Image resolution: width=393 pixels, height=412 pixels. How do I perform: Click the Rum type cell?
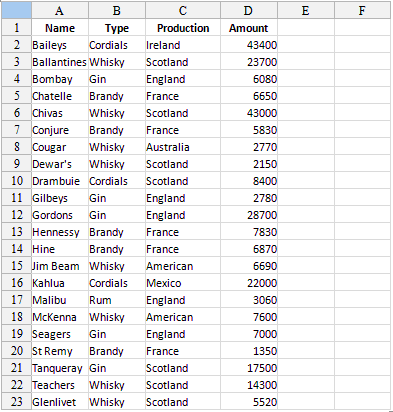pos(117,300)
